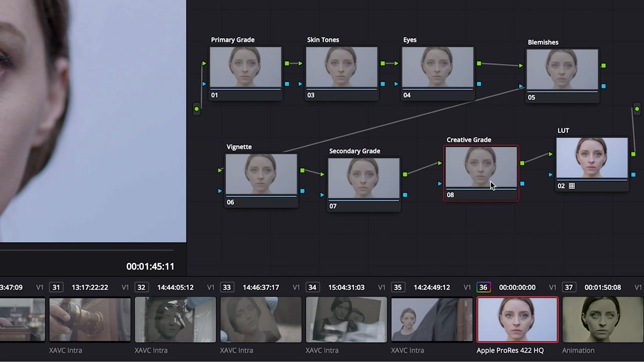Click the LUT grid icon on node 02
Viewport: 644px width, 362px height.
[x=572, y=186]
